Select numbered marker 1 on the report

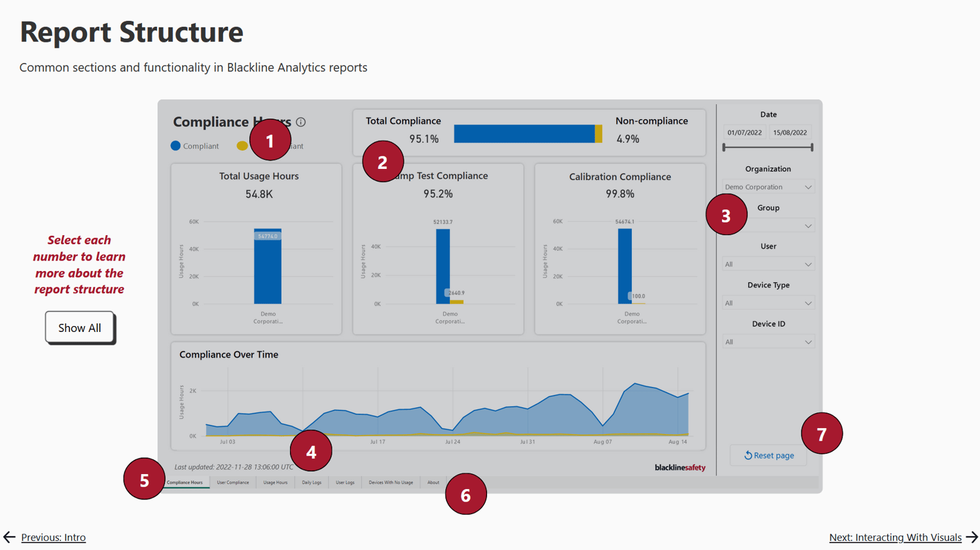(270, 139)
